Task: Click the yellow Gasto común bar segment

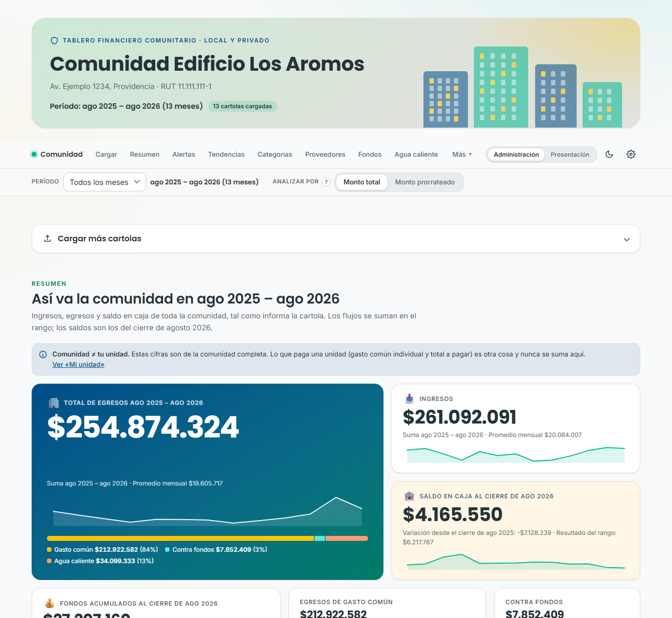Action: pyautogui.click(x=180, y=538)
